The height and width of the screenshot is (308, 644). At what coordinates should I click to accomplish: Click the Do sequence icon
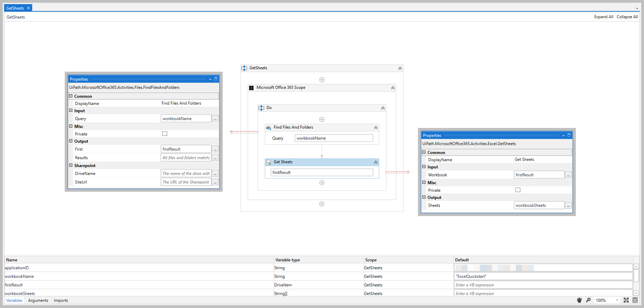click(x=261, y=108)
